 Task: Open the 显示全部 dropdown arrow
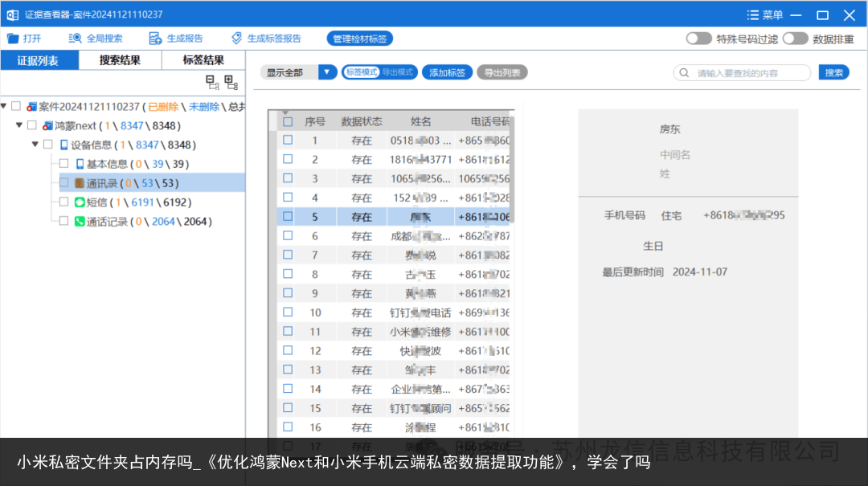coord(327,72)
